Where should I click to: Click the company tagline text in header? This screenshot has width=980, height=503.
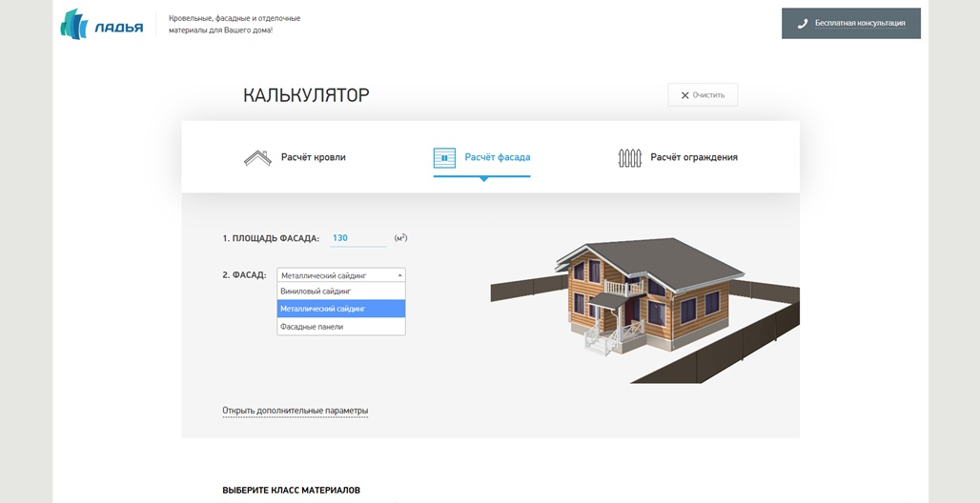(235, 24)
